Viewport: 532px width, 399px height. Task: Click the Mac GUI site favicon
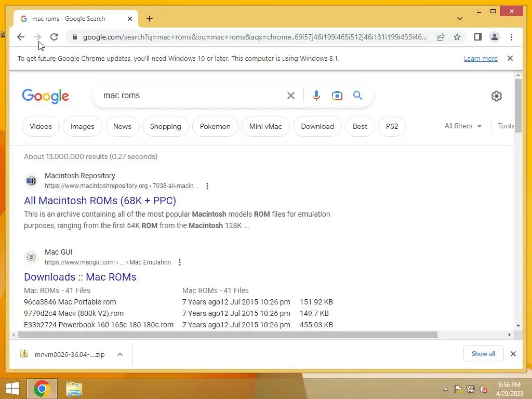pos(31,257)
